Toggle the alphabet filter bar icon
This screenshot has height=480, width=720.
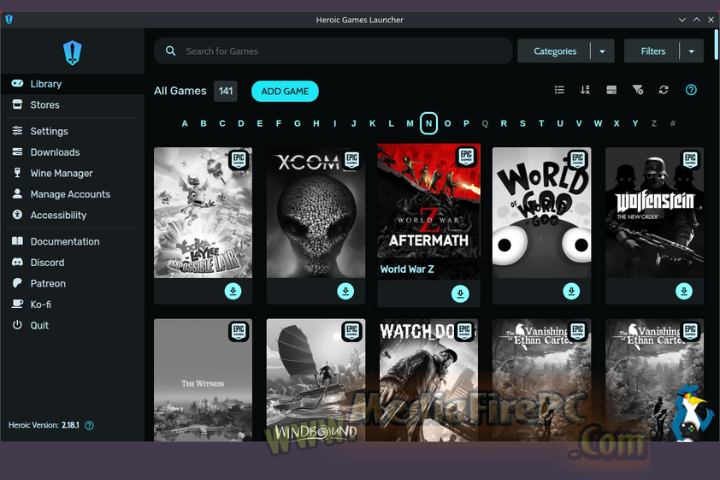coord(638,90)
